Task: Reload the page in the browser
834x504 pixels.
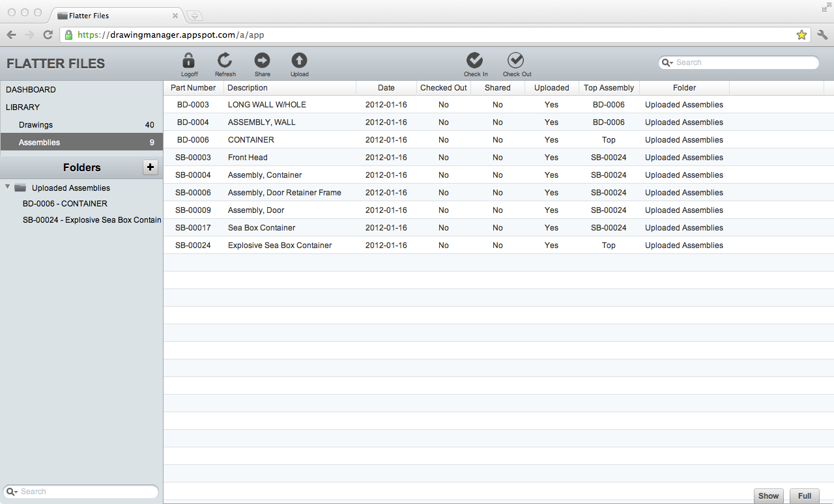Action: pyautogui.click(x=48, y=35)
